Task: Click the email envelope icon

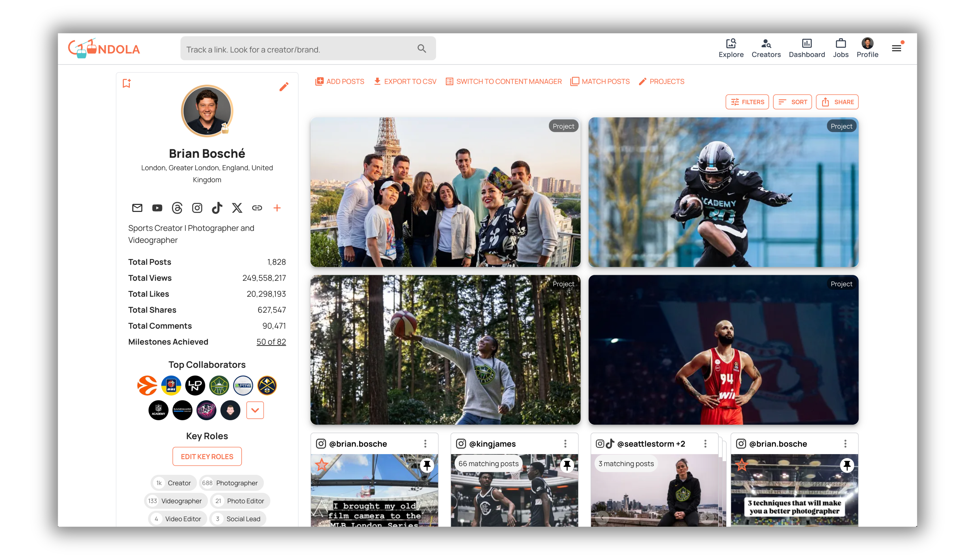Action: pyautogui.click(x=137, y=208)
